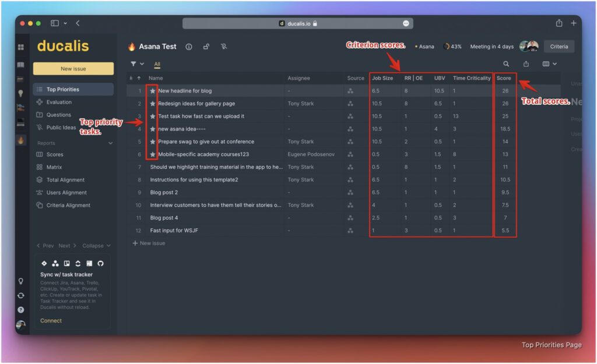This screenshot has width=597, height=364.
Task: Click + New issue below the table
Action: click(149, 243)
